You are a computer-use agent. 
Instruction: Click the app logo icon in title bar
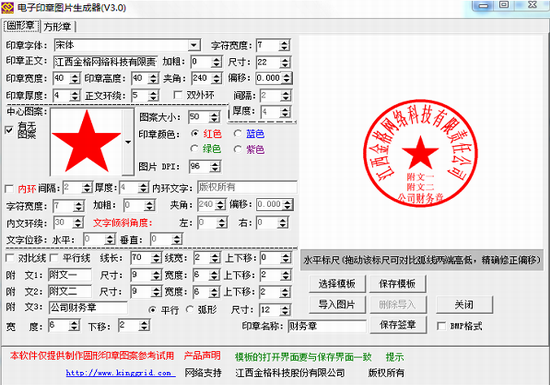click(x=7, y=7)
